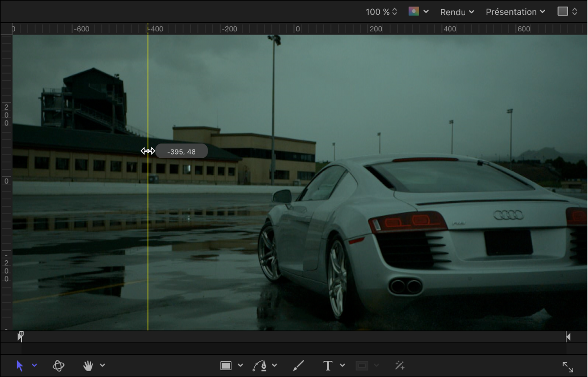This screenshot has height=377, width=588.
Task: Click the dimmed rectangle mask tool
Action: pos(362,366)
